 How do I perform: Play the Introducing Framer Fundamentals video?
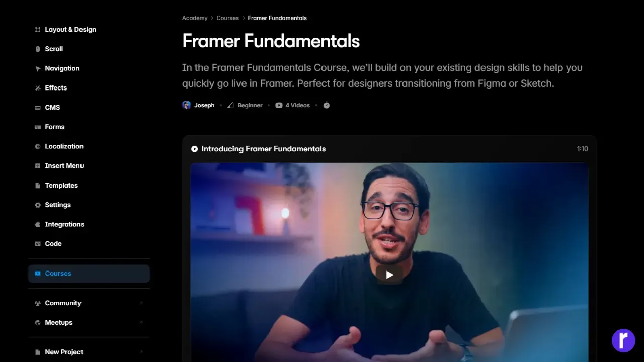tap(389, 275)
